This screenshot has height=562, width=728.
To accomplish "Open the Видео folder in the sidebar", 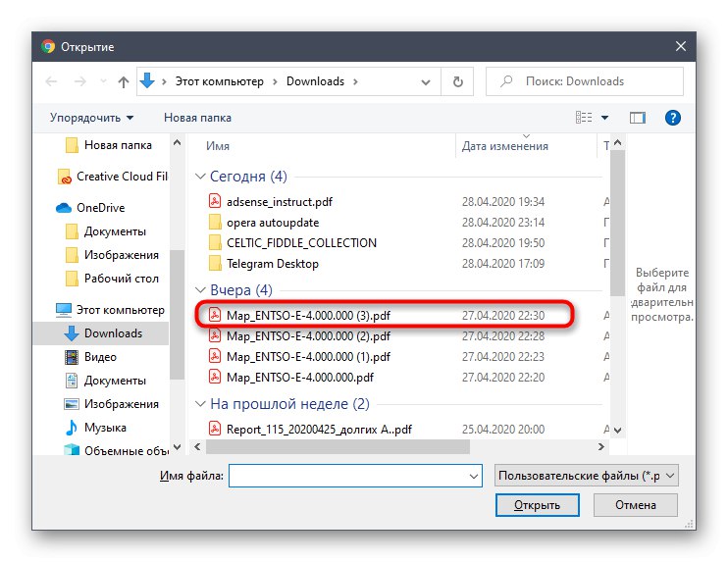I will tap(90, 357).
